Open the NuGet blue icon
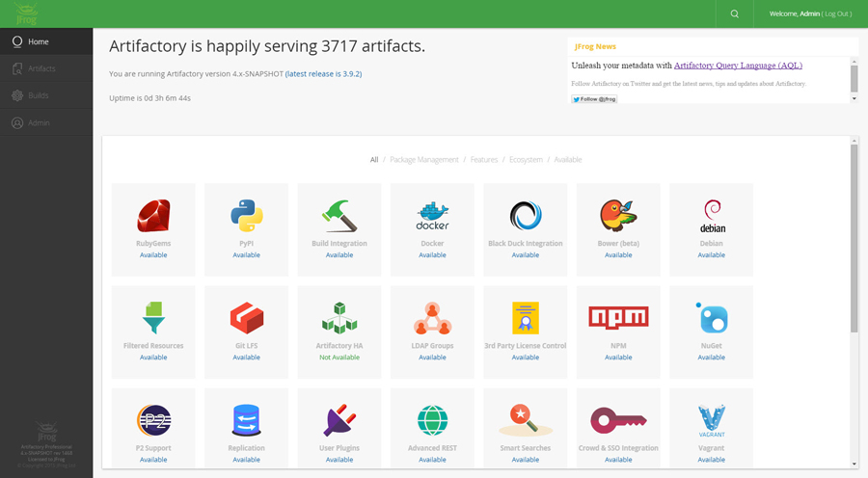The height and width of the screenshot is (478, 868). pyautogui.click(x=712, y=318)
